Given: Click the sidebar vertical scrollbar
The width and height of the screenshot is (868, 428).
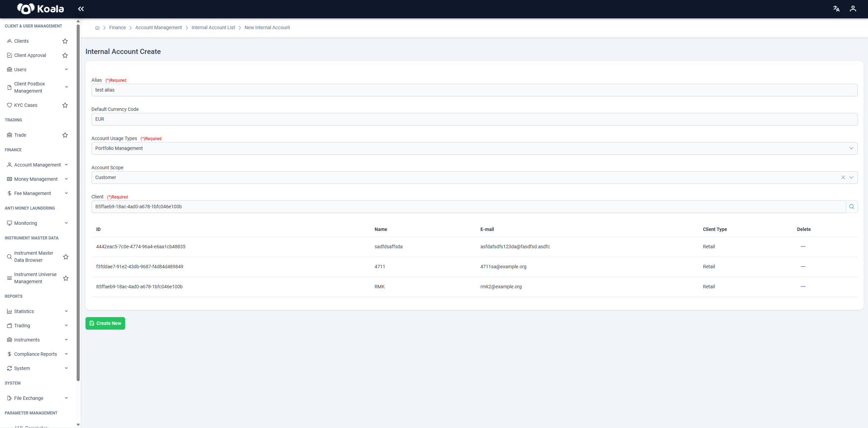Looking at the screenshot, I should 78,202.
